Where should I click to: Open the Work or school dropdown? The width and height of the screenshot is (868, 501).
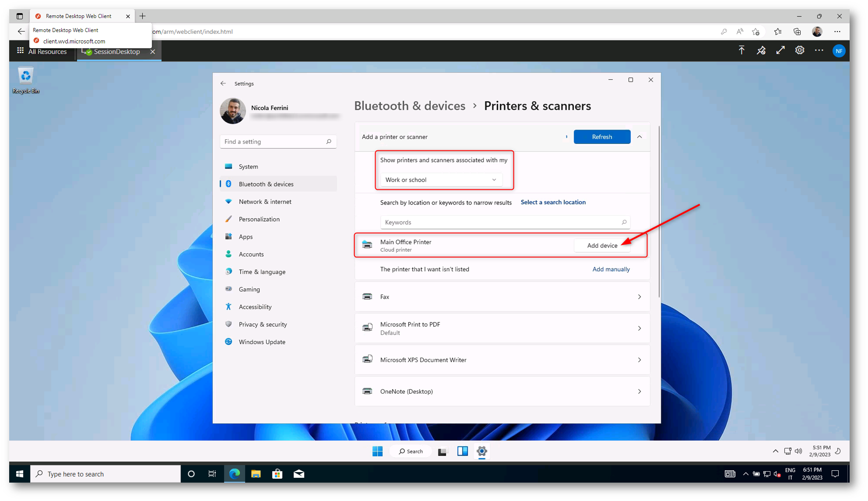click(441, 180)
